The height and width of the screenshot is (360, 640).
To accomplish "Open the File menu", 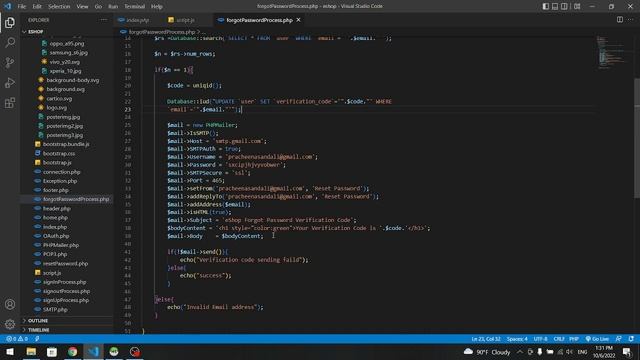I will coord(22,7).
